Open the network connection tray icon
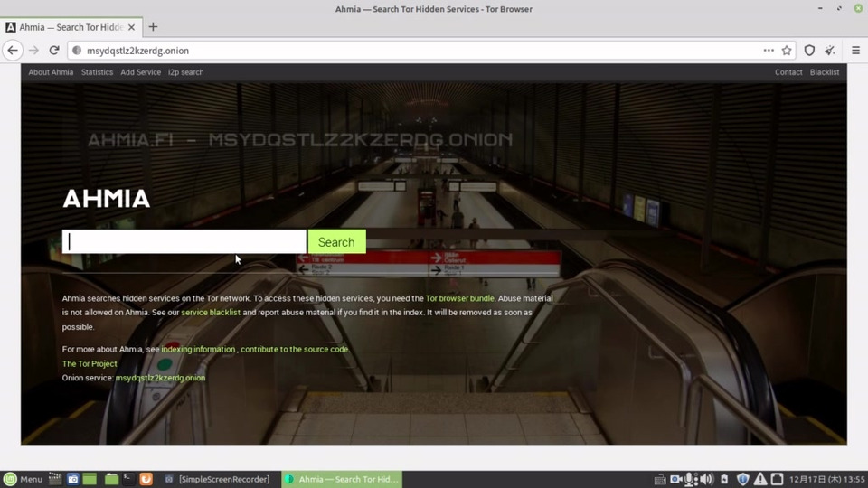The width and height of the screenshot is (868, 488). click(778, 479)
